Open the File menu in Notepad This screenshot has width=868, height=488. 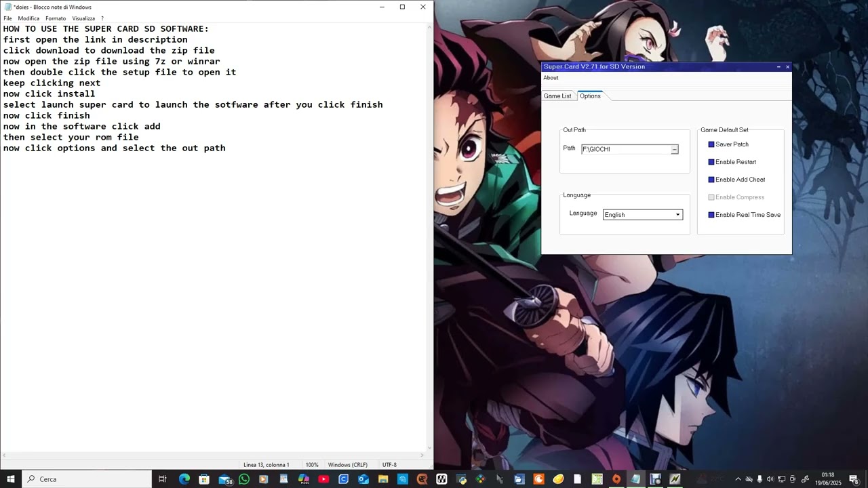point(7,18)
